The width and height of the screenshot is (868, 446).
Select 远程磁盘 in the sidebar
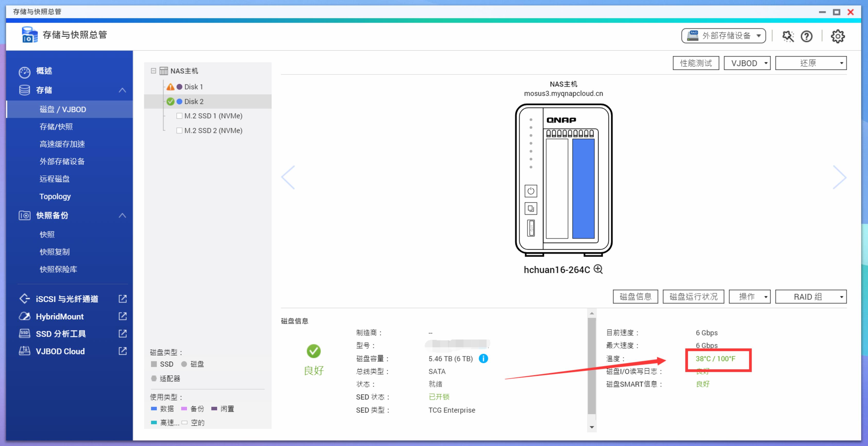54,179
